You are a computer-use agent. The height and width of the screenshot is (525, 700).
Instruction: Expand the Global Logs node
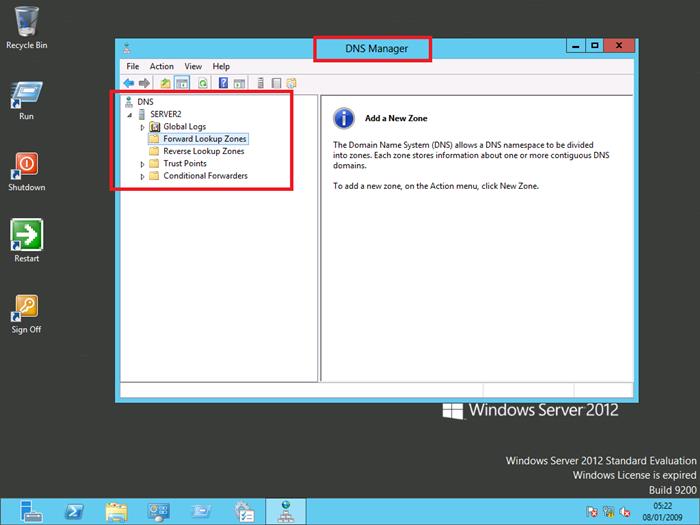[142, 127]
